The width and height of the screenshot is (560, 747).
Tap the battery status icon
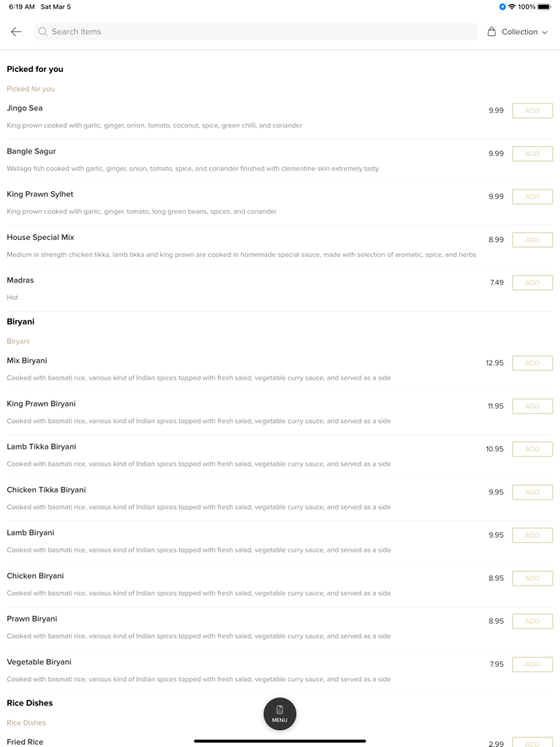click(x=545, y=7)
